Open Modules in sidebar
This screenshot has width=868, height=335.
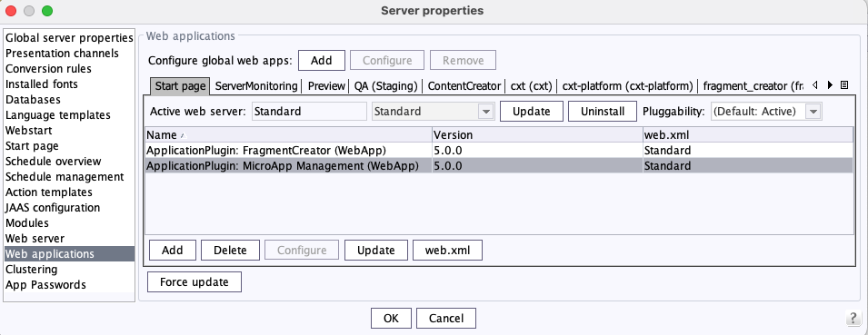(x=69, y=223)
